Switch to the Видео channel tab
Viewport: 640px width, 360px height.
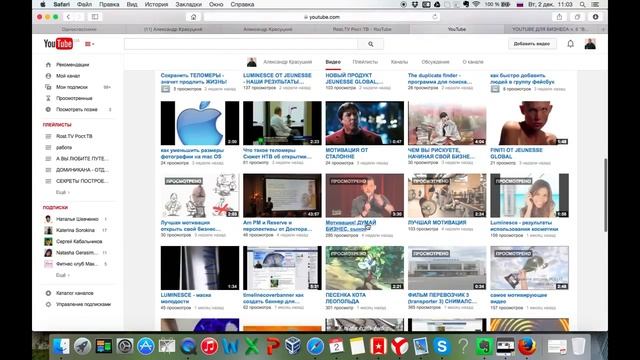(333, 62)
